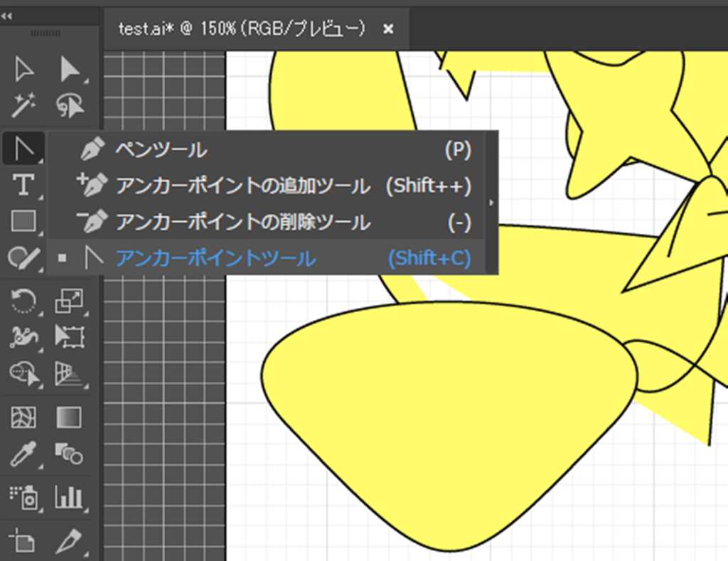
Task: Pick the Eyedropper tool
Action: 23,454
